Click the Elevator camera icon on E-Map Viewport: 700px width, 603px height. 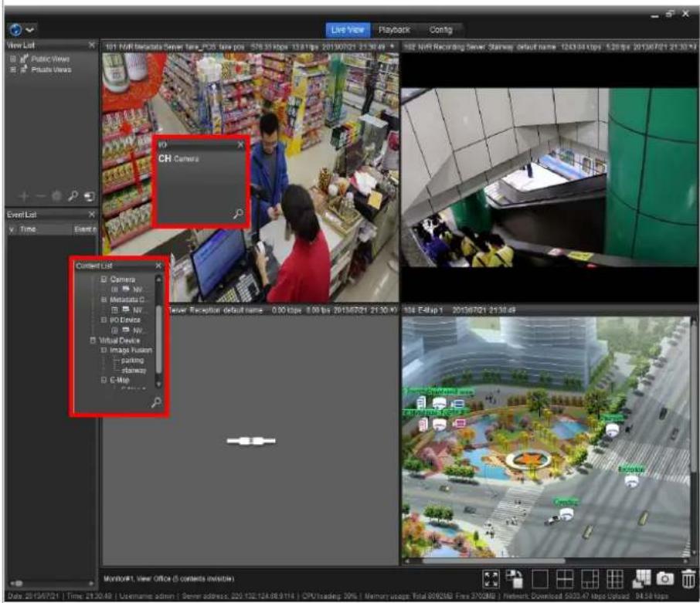pyautogui.click(x=630, y=481)
